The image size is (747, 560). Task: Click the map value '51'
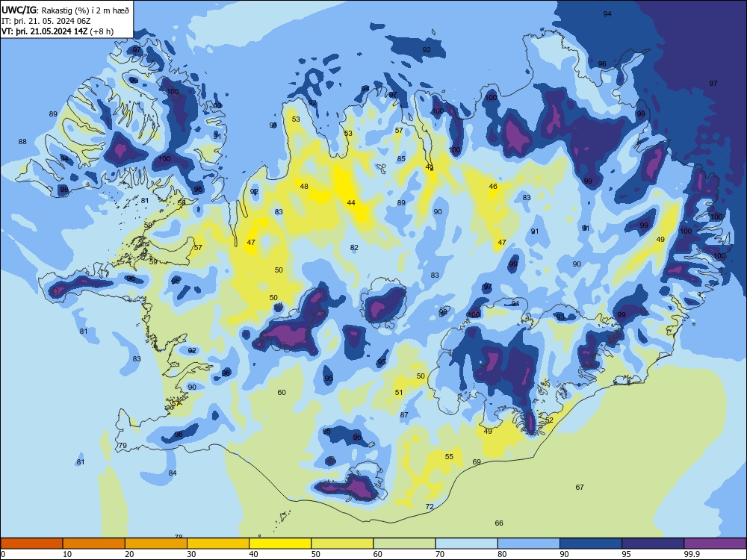[x=399, y=393]
